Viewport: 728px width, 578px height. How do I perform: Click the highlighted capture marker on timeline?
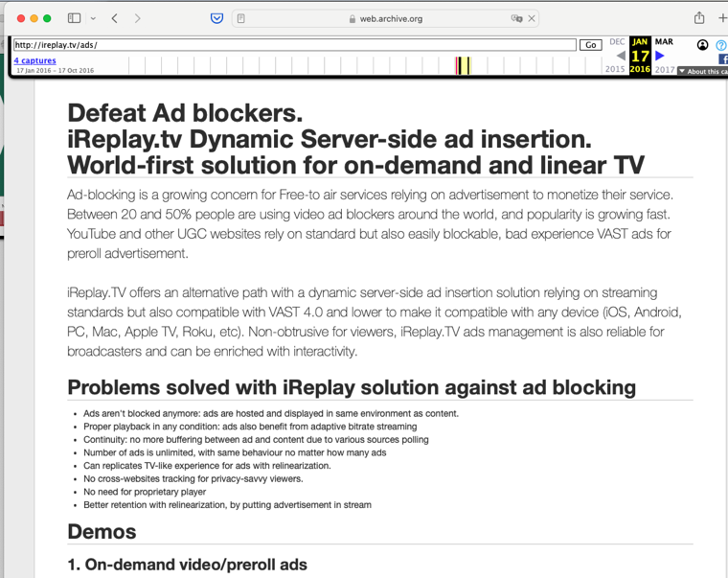pyautogui.click(x=463, y=65)
